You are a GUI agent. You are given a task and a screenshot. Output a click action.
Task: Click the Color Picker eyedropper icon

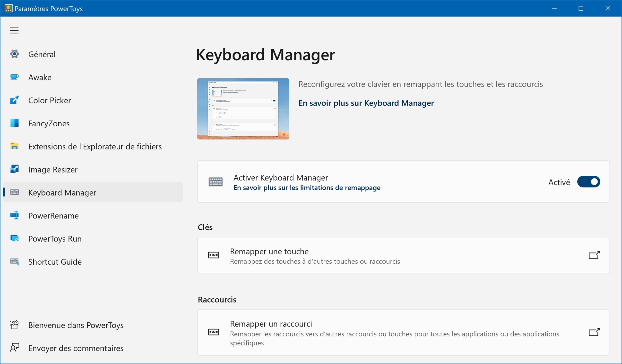[x=15, y=100]
